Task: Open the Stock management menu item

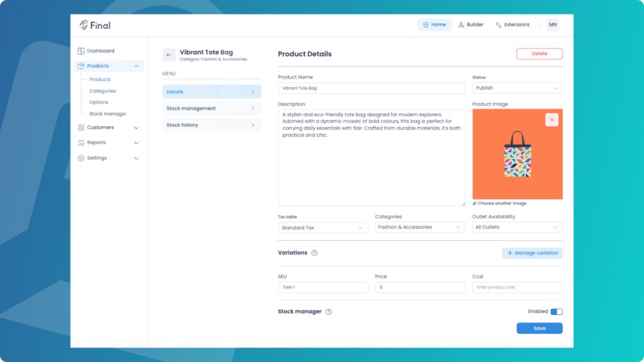Action: coord(212,108)
